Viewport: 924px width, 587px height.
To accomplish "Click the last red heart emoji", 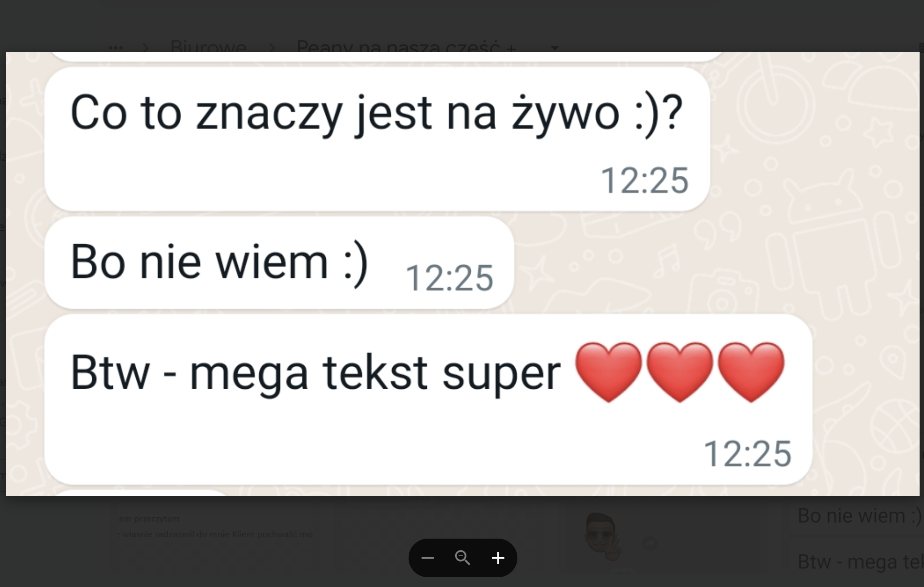I will [x=751, y=372].
